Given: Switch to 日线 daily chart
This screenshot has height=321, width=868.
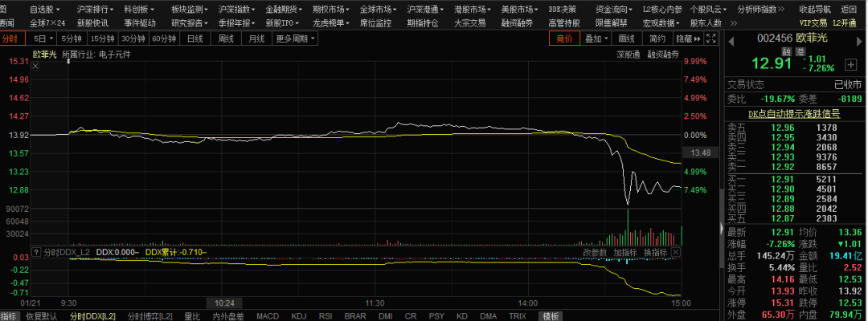Looking at the screenshot, I should 194,39.
